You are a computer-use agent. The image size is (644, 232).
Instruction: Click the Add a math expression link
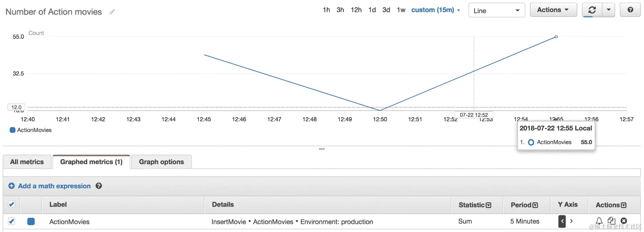coord(54,186)
